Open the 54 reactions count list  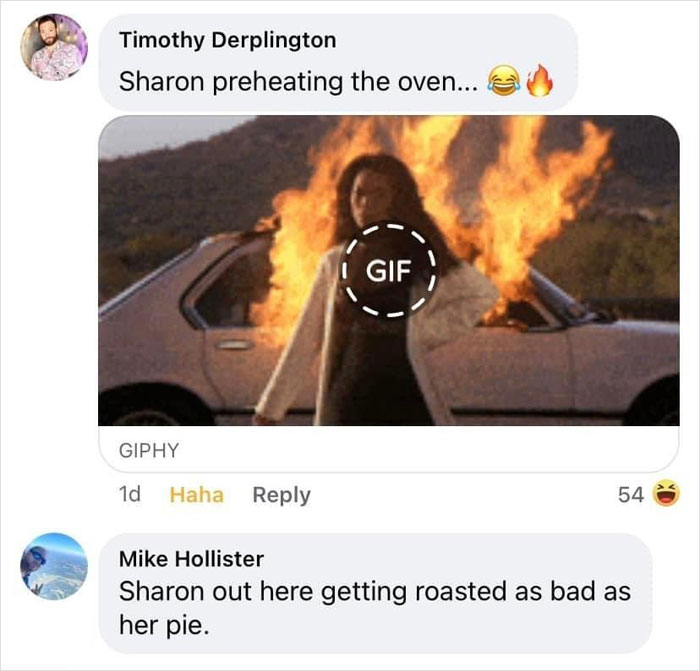tap(631, 495)
